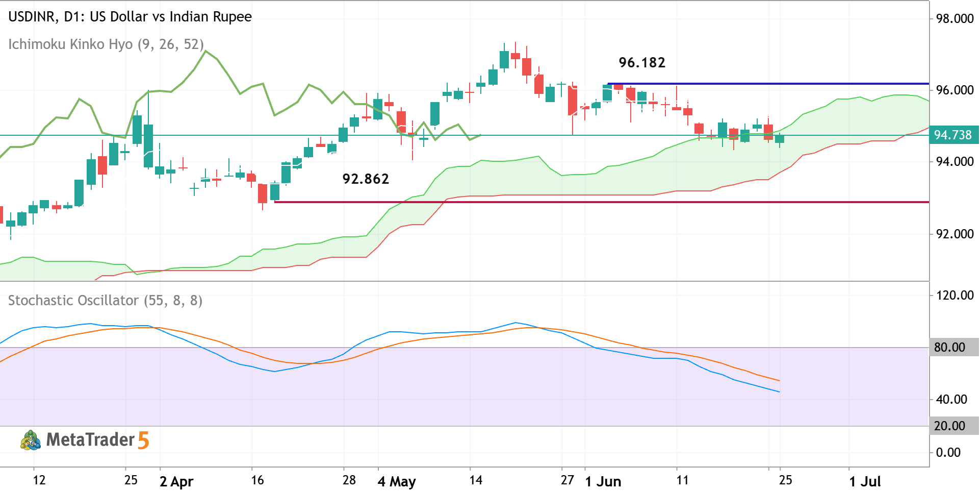Click the USDINR, D1 chart title
Screen dimensions: 980x491
130,16
